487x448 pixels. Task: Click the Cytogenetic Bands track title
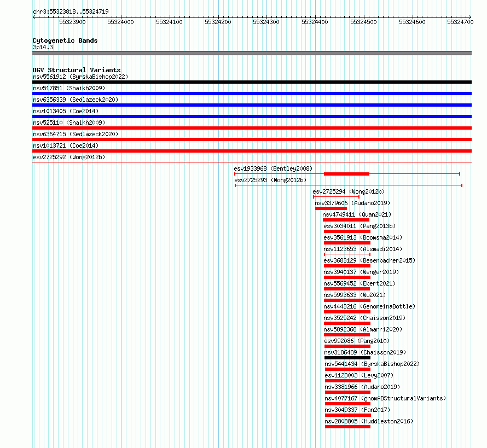(x=65, y=40)
